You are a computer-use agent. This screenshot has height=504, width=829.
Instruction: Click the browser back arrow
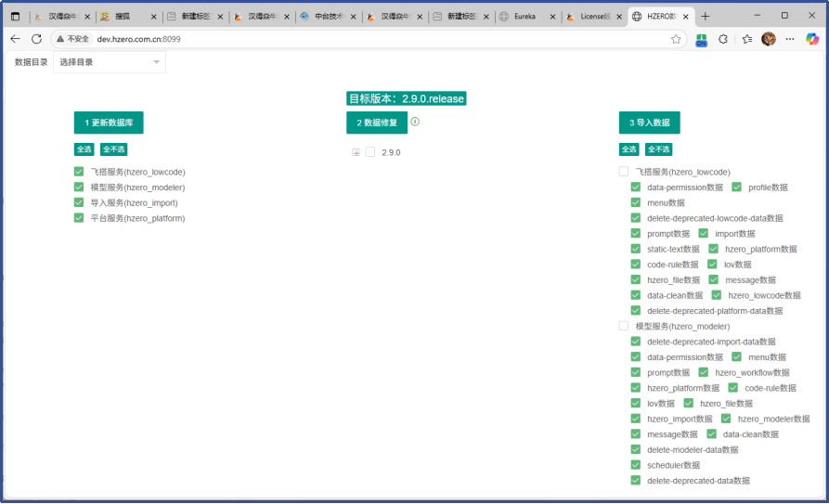click(15, 39)
